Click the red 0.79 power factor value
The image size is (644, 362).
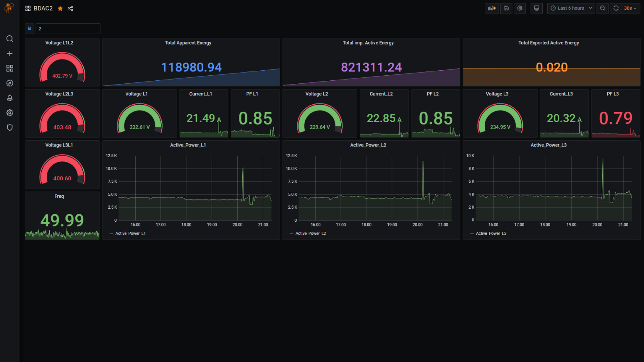(616, 118)
